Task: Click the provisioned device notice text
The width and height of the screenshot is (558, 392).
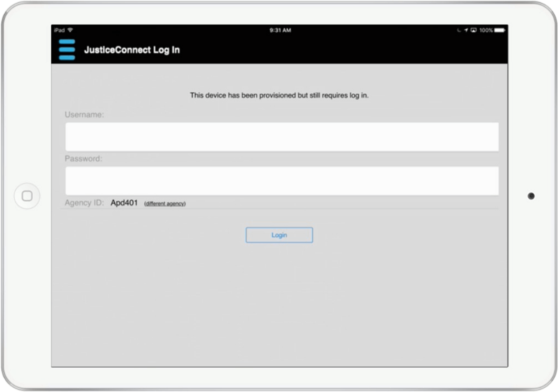Action: click(x=279, y=95)
